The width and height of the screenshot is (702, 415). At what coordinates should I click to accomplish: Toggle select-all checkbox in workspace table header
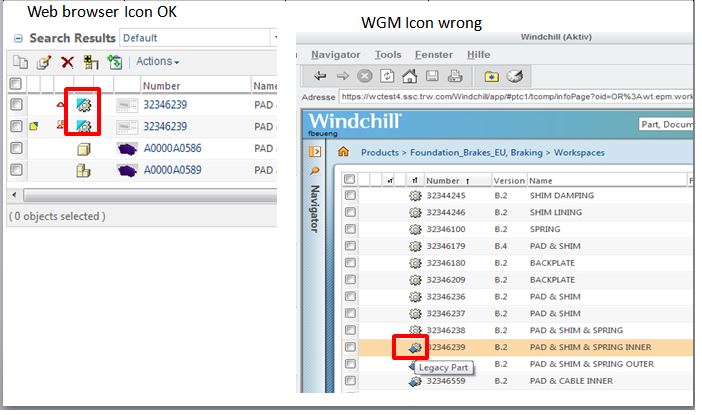[x=350, y=180]
